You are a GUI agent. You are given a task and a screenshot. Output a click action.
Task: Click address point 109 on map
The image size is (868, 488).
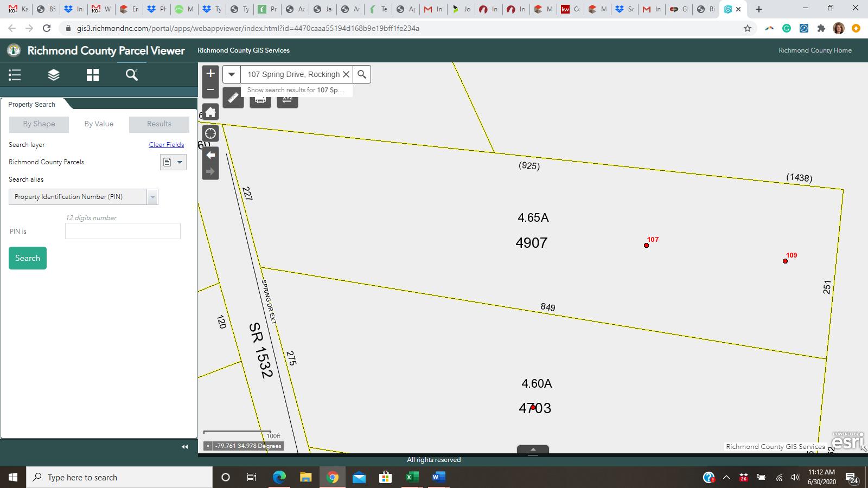point(785,261)
